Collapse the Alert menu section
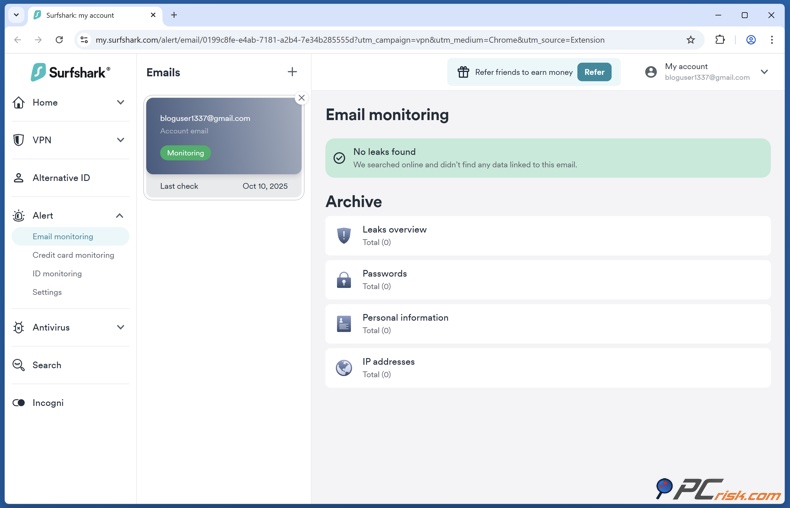This screenshot has height=508, width=790. click(x=120, y=216)
